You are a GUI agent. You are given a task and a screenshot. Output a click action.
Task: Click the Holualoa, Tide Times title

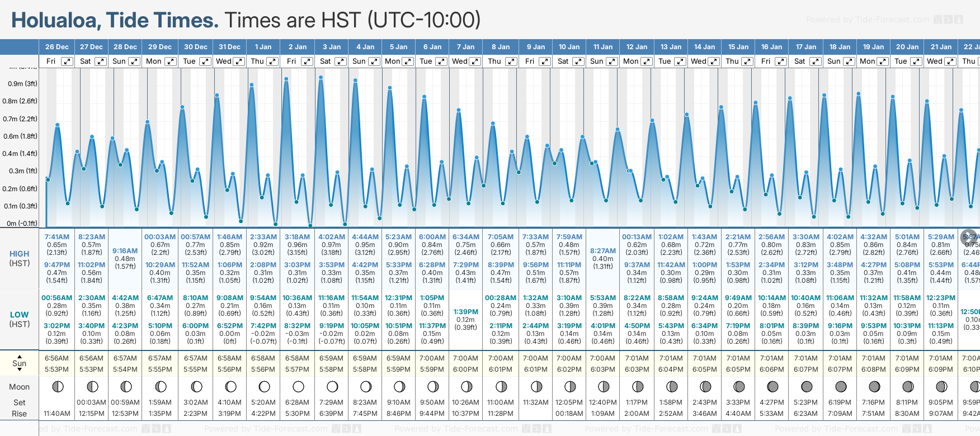pos(115,20)
